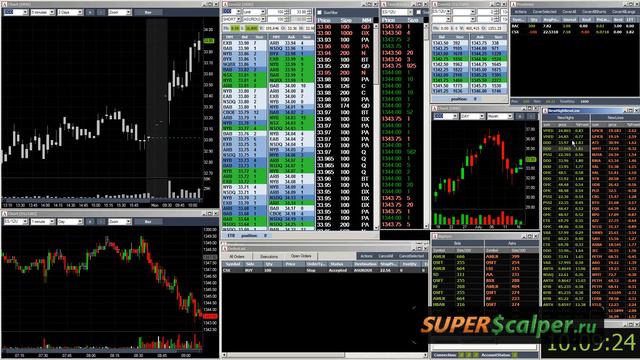Toggle the Sizefilter checkbox in time and sales
Screen dimensions: 640x360
(x=320, y=13)
